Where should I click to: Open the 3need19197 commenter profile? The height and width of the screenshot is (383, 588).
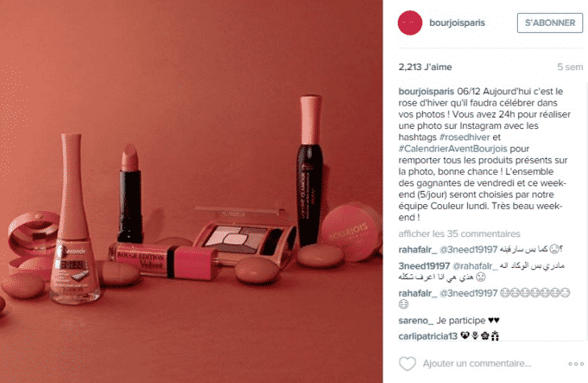[x=424, y=266]
